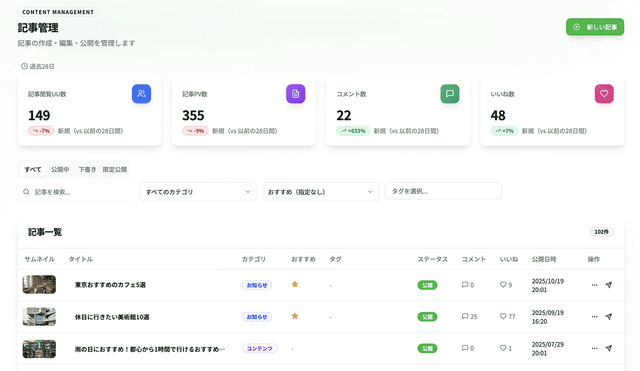Click the コメント column header
The height and width of the screenshot is (371, 640).
474,259
